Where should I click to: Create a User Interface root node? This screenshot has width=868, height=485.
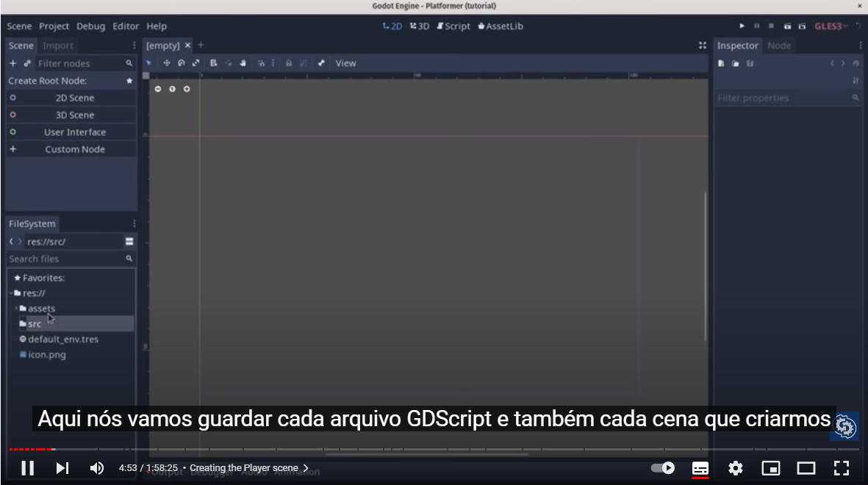71,132
